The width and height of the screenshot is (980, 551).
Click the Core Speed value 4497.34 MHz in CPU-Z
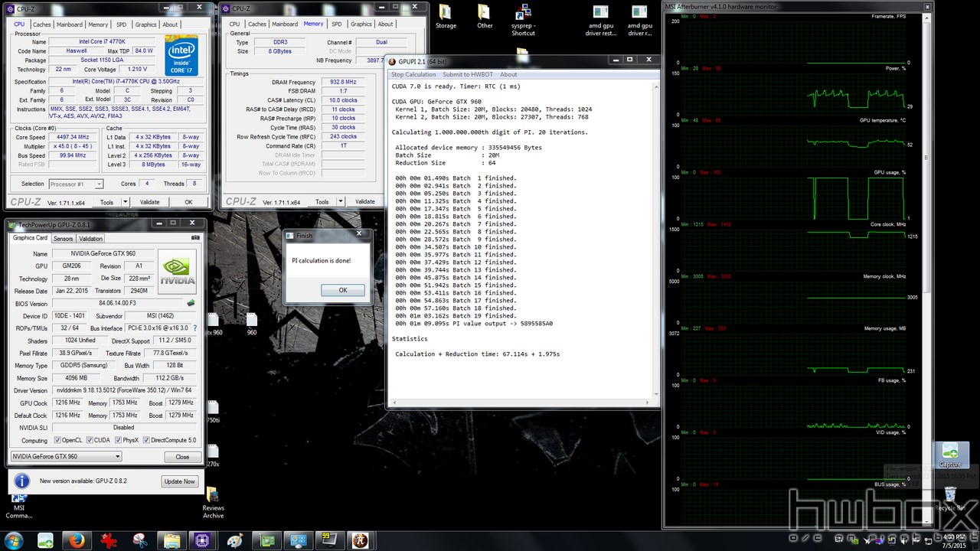[74, 137]
